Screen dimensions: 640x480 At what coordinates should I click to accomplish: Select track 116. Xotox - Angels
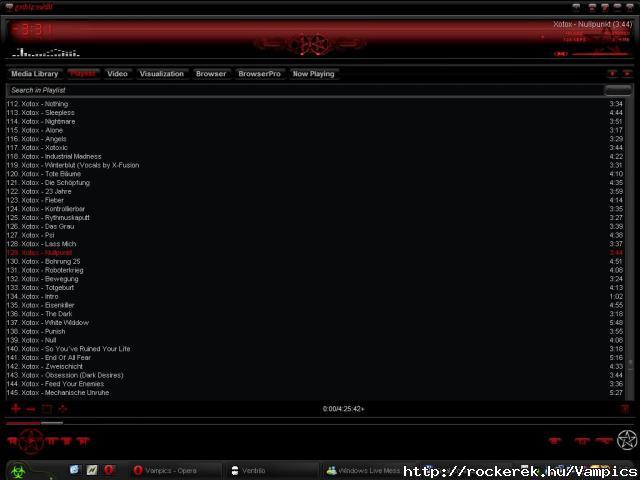point(314,139)
